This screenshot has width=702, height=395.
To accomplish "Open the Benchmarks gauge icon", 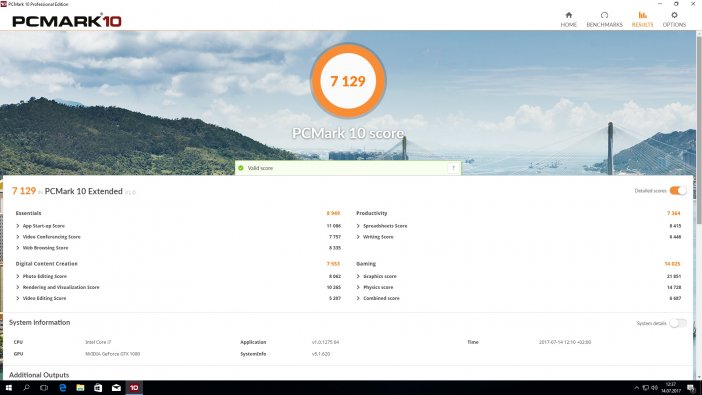I will tap(604, 15).
